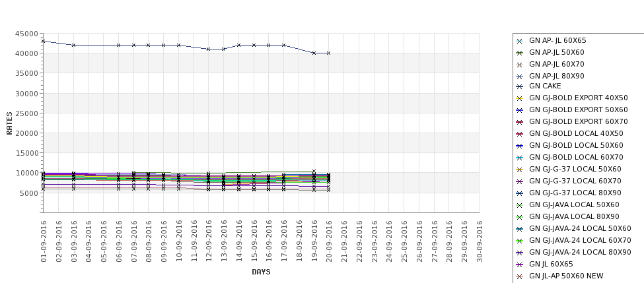Click GN CAKE data point on 01-09-2016
This screenshot has width=644, height=283.
click(44, 42)
